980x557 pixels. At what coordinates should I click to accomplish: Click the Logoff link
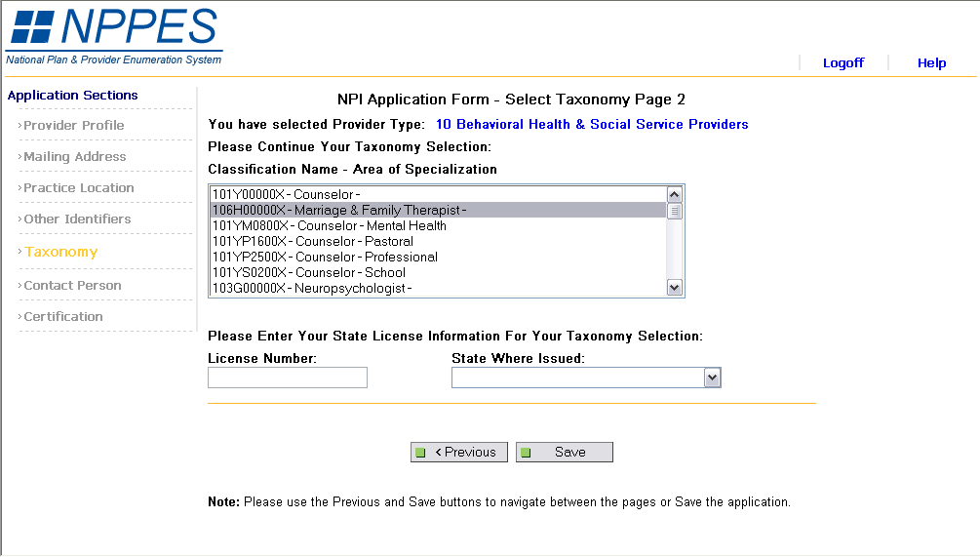click(843, 62)
